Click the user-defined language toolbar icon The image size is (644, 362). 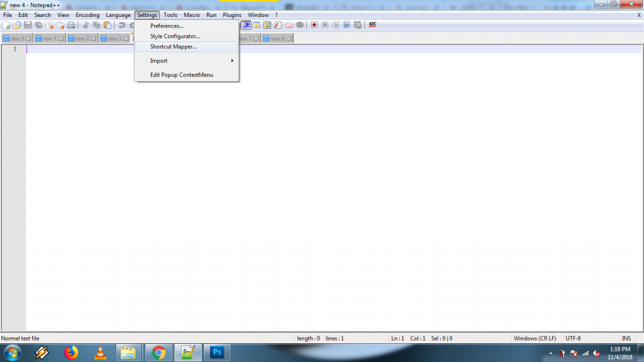click(x=257, y=25)
